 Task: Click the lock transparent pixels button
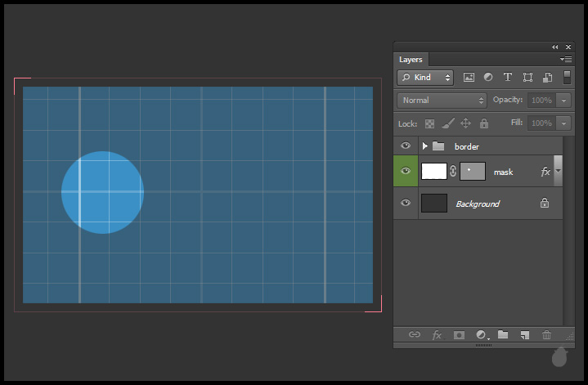point(429,123)
